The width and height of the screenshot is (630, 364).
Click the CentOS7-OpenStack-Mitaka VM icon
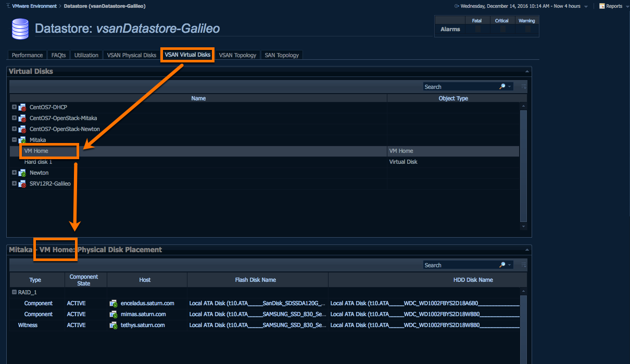(22, 118)
